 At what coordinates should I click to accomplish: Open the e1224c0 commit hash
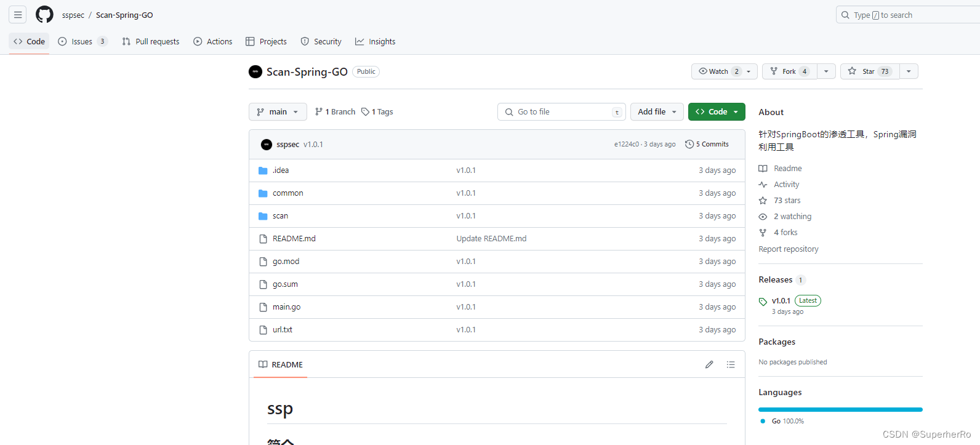626,144
